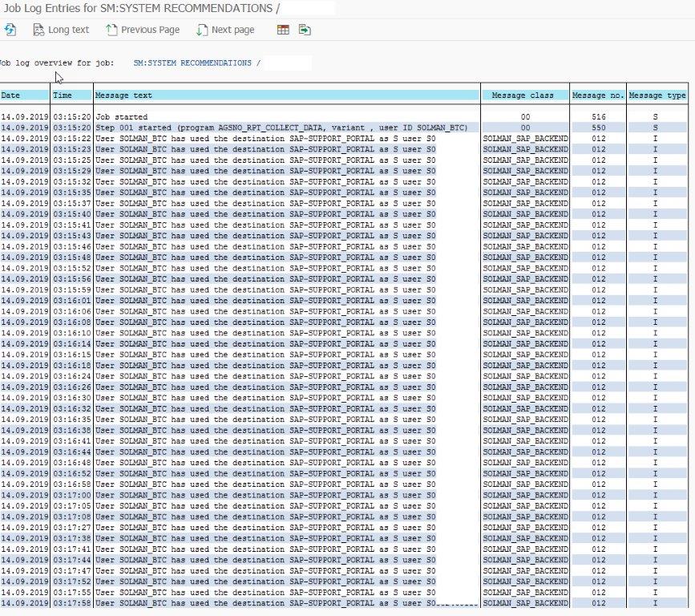Image resolution: width=695 pixels, height=616 pixels.
Task: Select time cell 03:16:38
Action: (x=72, y=431)
